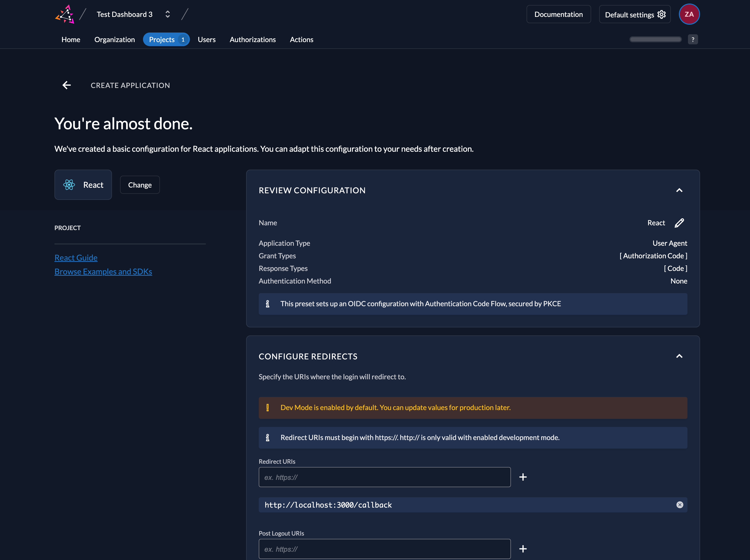The image size is (750, 560).
Task: Add a new Redirect URI with the plus icon
Action: coord(523,477)
